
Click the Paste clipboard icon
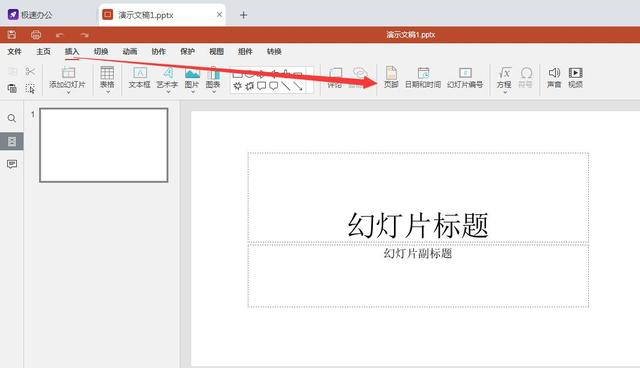click(12, 88)
